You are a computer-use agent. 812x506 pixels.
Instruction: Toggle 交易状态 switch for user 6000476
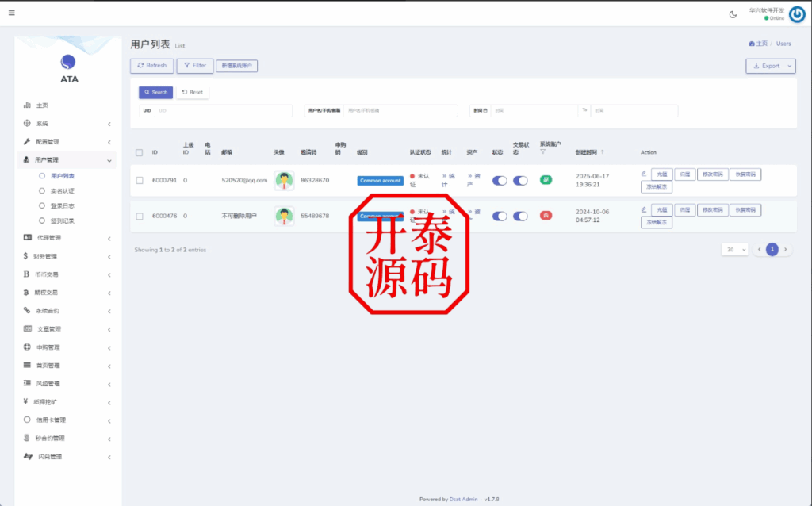click(520, 216)
